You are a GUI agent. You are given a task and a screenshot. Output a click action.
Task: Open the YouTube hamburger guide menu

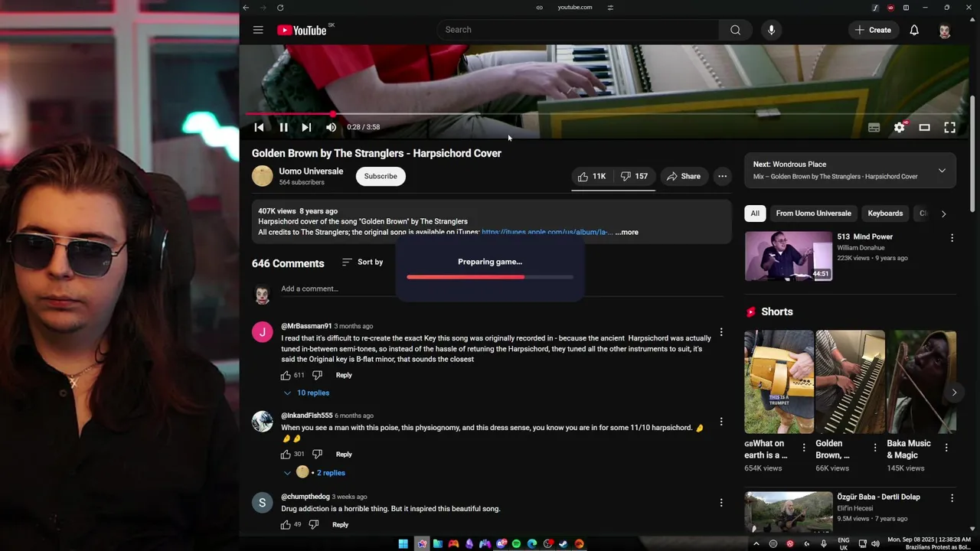click(x=258, y=30)
